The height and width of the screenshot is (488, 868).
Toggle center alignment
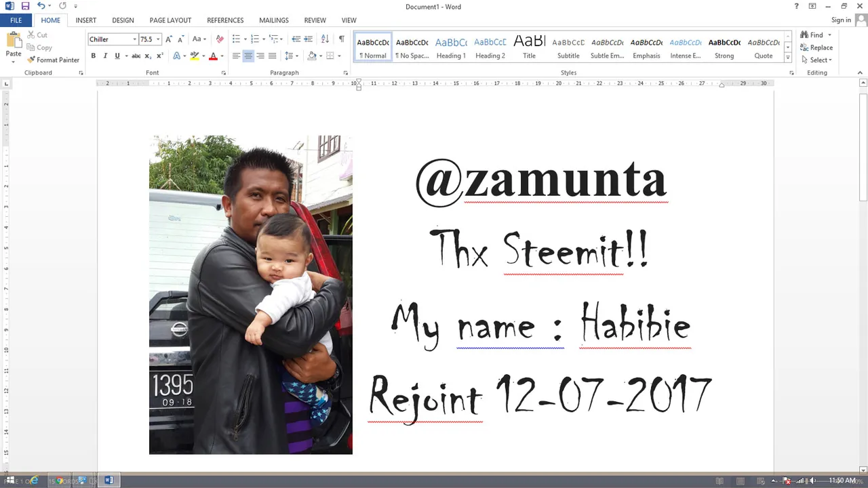pyautogui.click(x=248, y=56)
